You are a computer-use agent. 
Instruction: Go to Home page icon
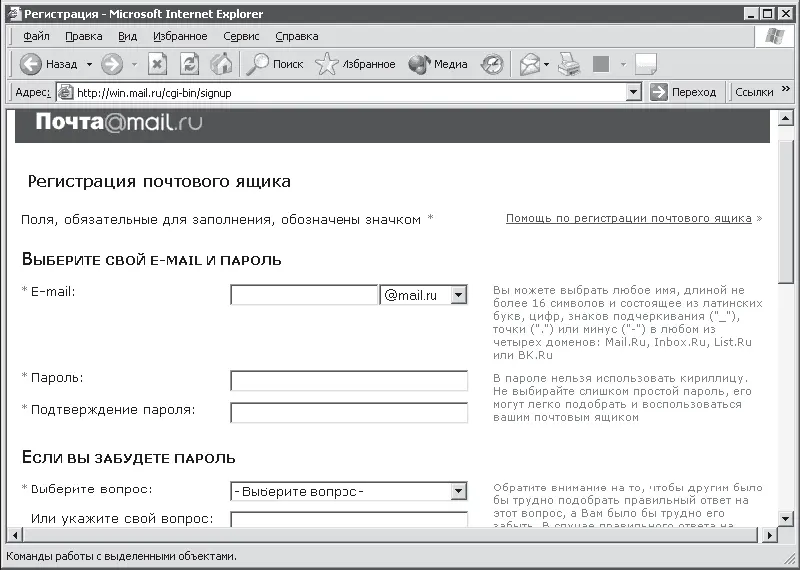coord(221,64)
